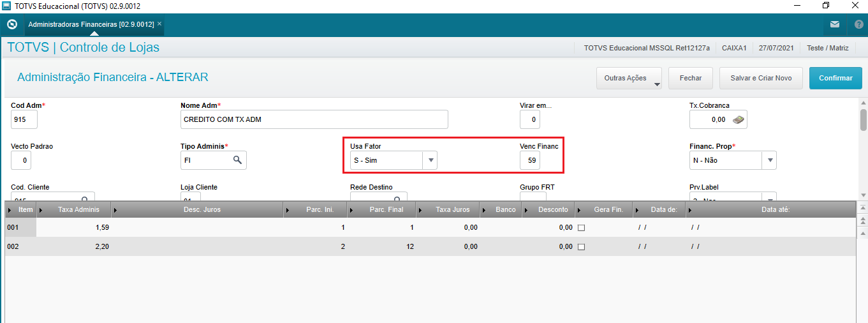Viewport: 868px width, 323px height.
Task: Click the Teste / Matriz label
Action: click(x=827, y=48)
